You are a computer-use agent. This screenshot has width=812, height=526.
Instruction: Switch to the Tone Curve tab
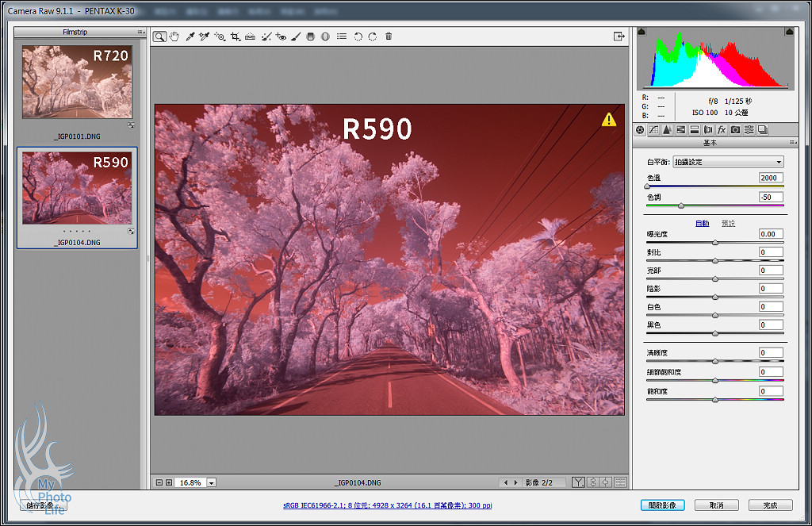click(653, 130)
